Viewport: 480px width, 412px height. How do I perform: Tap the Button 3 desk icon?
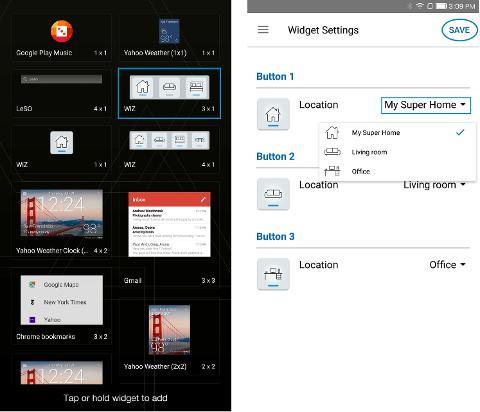pos(273,274)
